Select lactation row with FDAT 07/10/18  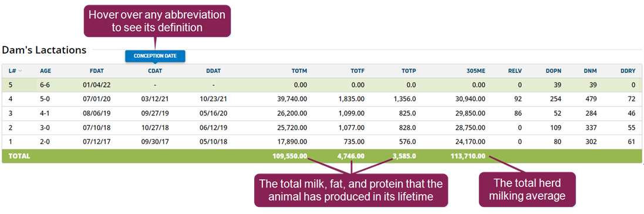(322, 128)
